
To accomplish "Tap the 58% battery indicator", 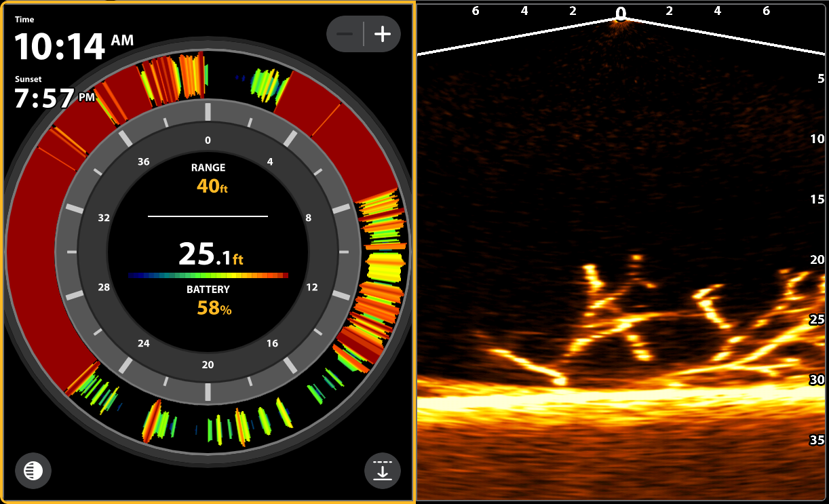I will (x=214, y=309).
